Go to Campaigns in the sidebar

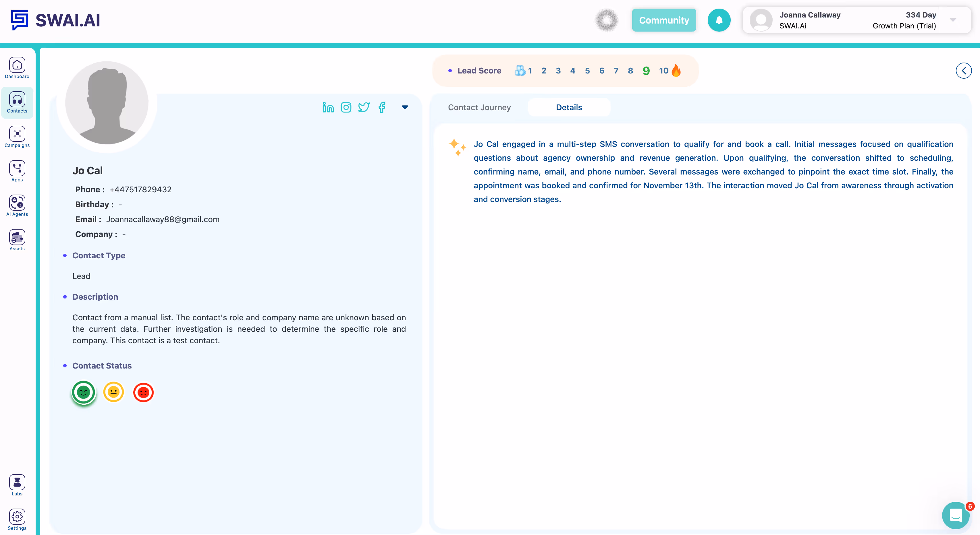(17, 137)
